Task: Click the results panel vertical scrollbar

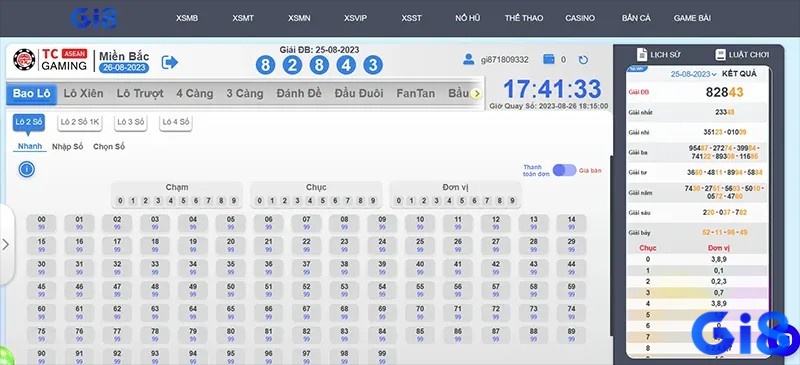Action: [x=611, y=245]
